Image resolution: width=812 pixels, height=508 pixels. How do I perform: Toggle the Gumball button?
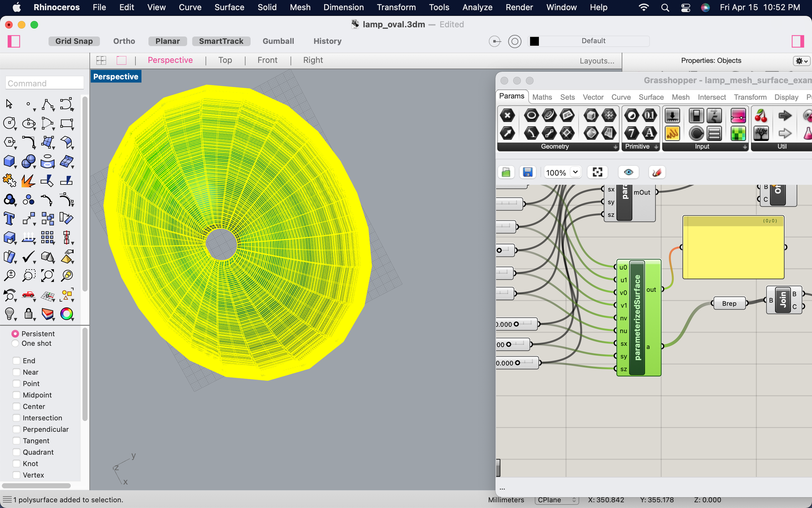tap(278, 41)
